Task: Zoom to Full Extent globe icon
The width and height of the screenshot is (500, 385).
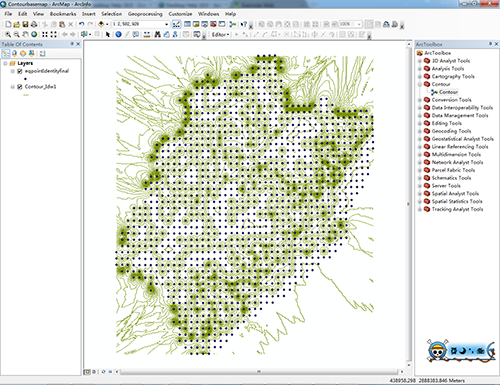Action: 34,34
